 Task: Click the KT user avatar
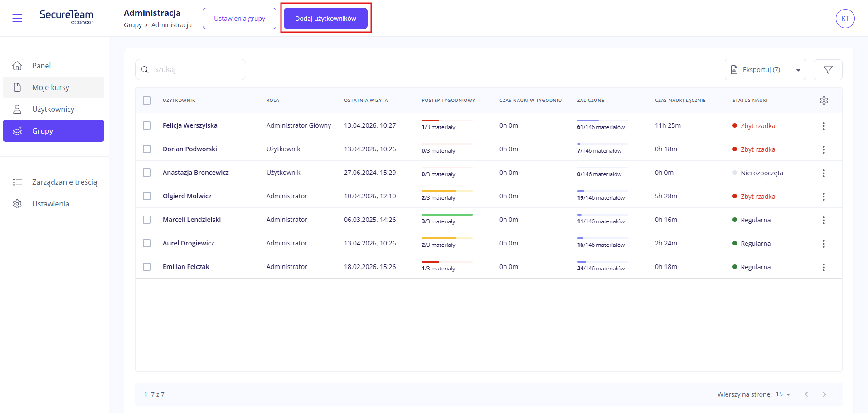click(845, 19)
